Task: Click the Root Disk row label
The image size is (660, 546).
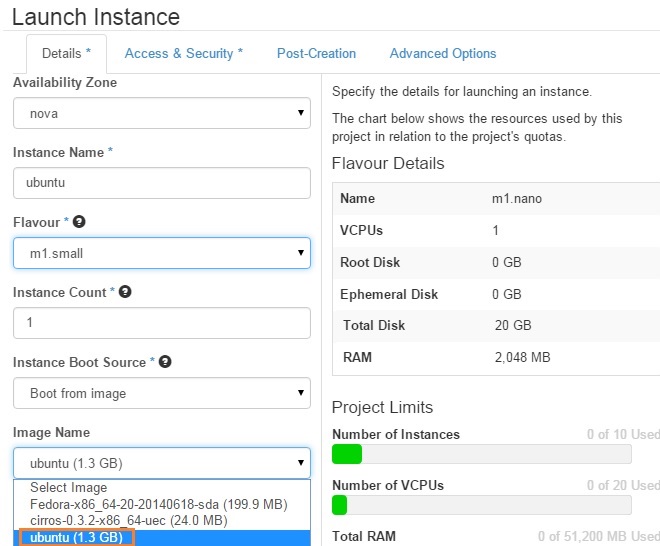Action: point(370,262)
